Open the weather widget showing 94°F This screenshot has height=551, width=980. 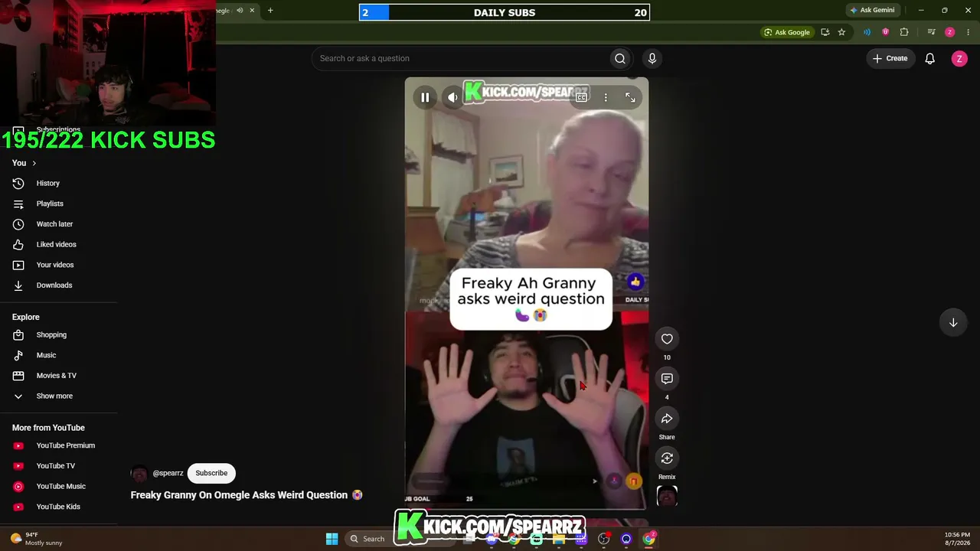pyautogui.click(x=36, y=539)
